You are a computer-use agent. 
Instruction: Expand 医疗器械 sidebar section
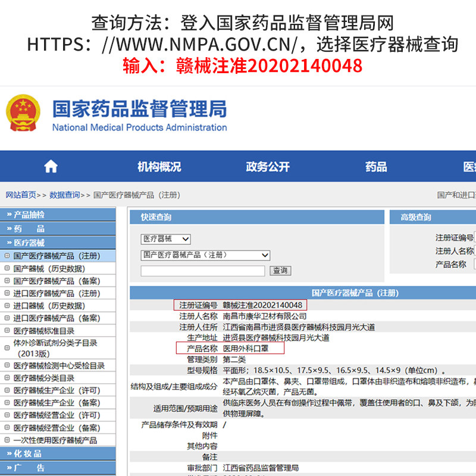point(58,243)
